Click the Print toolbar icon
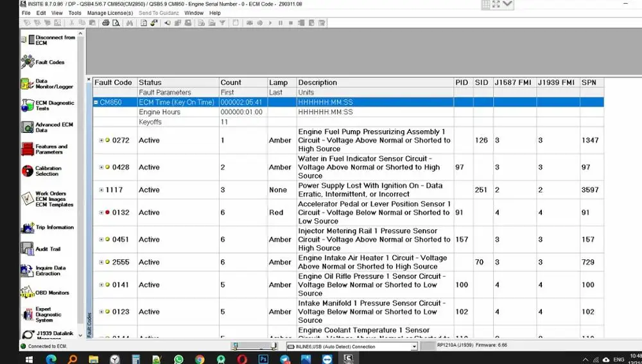 click(x=106, y=23)
